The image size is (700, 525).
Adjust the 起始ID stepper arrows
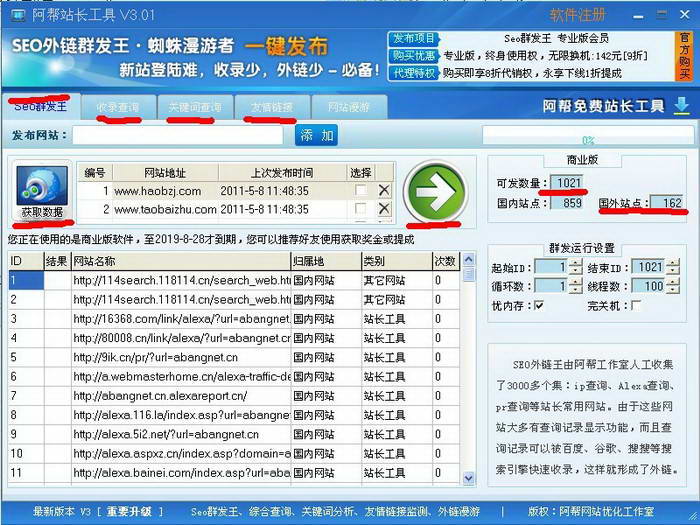pyautogui.click(x=575, y=267)
